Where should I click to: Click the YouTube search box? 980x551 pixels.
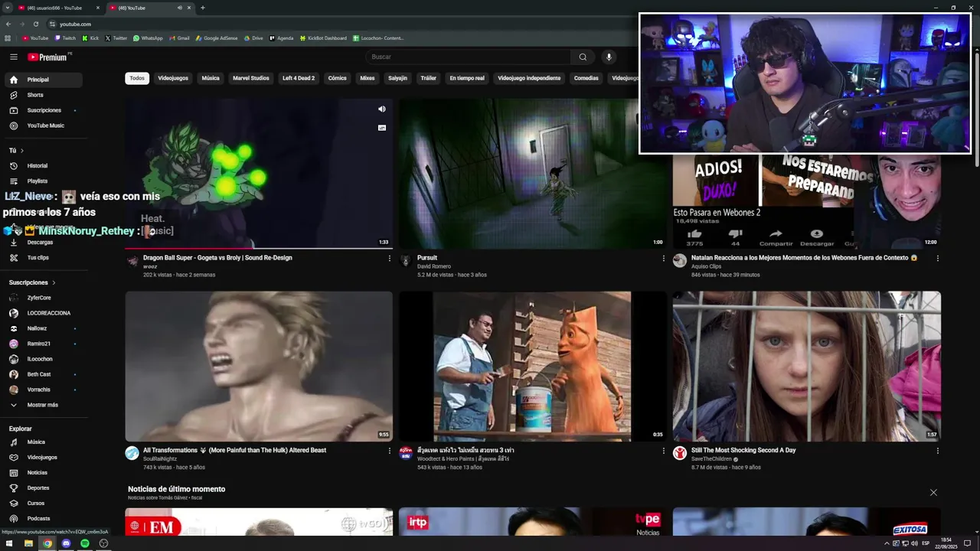467,57
